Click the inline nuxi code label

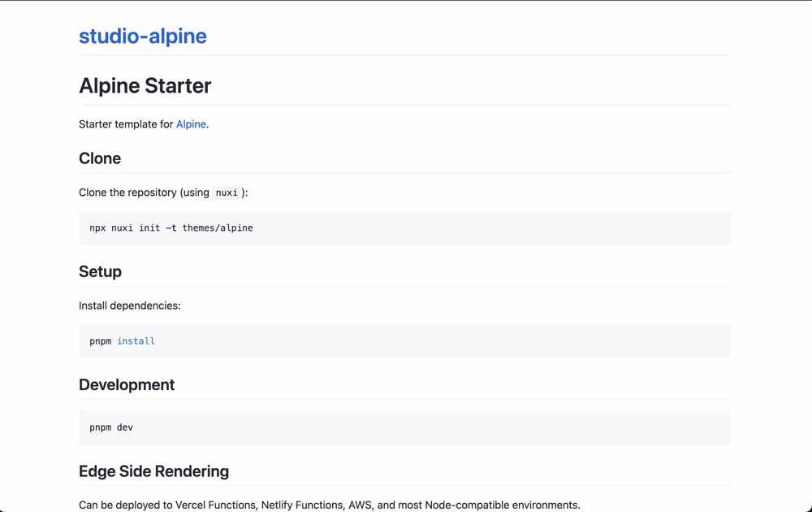[x=226, y=193]
